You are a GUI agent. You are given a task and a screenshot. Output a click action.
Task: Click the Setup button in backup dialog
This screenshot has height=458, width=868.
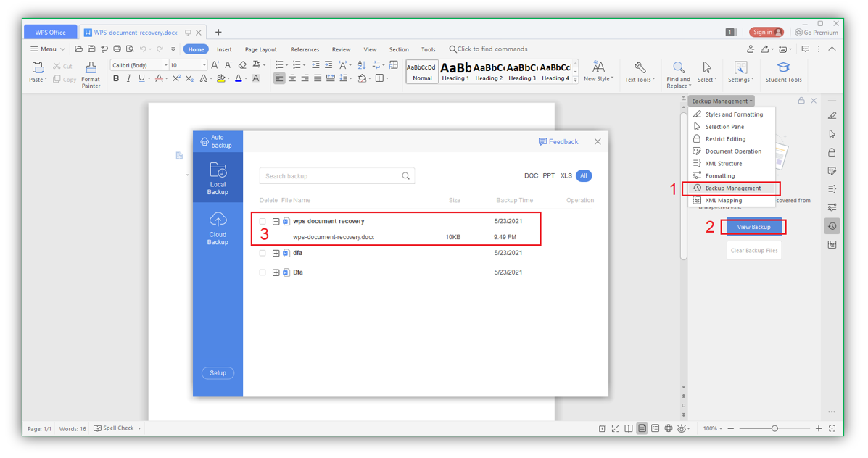coord(218,372)
